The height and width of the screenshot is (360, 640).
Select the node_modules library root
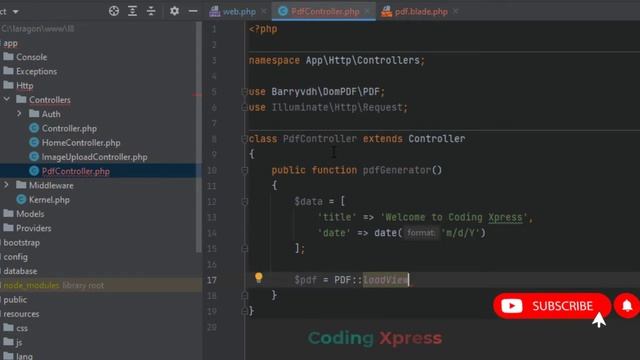[53, 285]
